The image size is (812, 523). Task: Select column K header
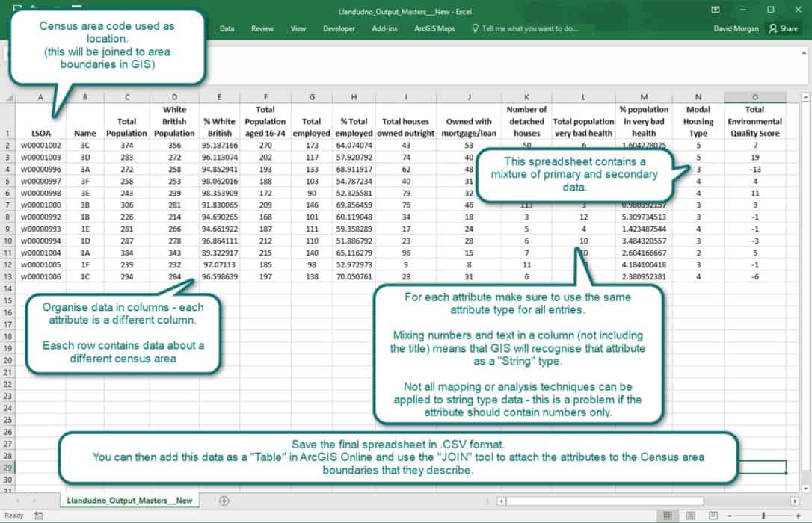pos(526,97)
